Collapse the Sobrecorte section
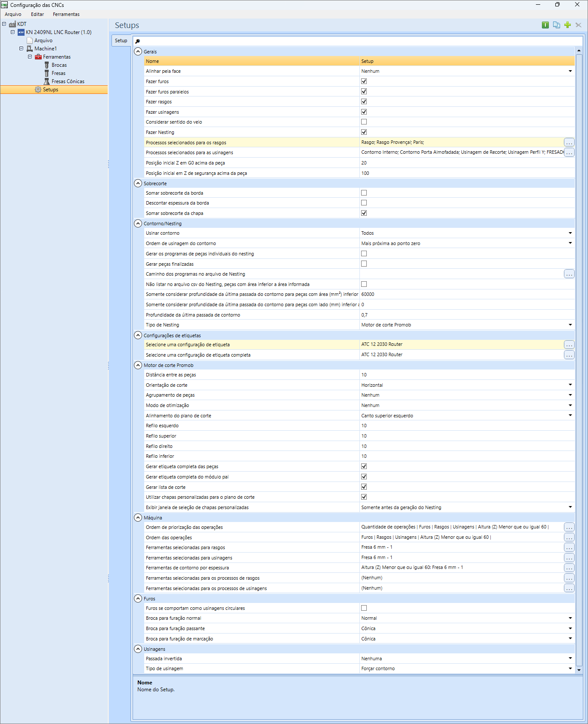The height and width of the screenshot is (724, 588). coord(138,183)
